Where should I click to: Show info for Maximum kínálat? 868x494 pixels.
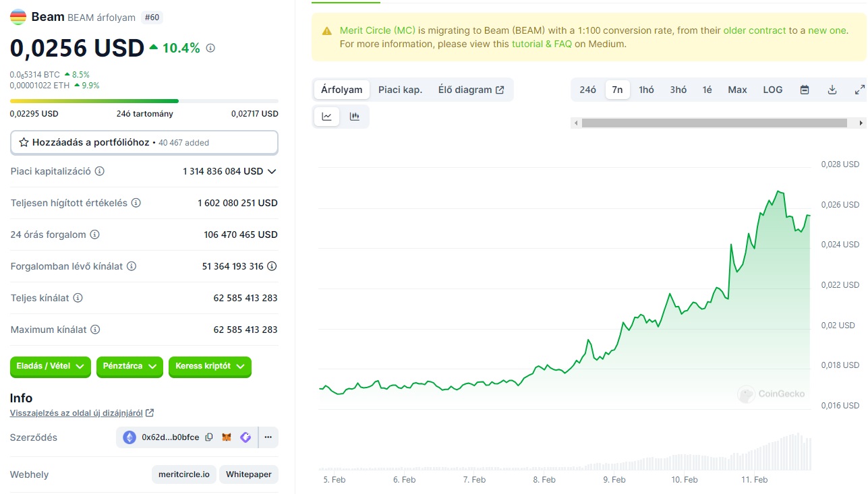[95, 330]
